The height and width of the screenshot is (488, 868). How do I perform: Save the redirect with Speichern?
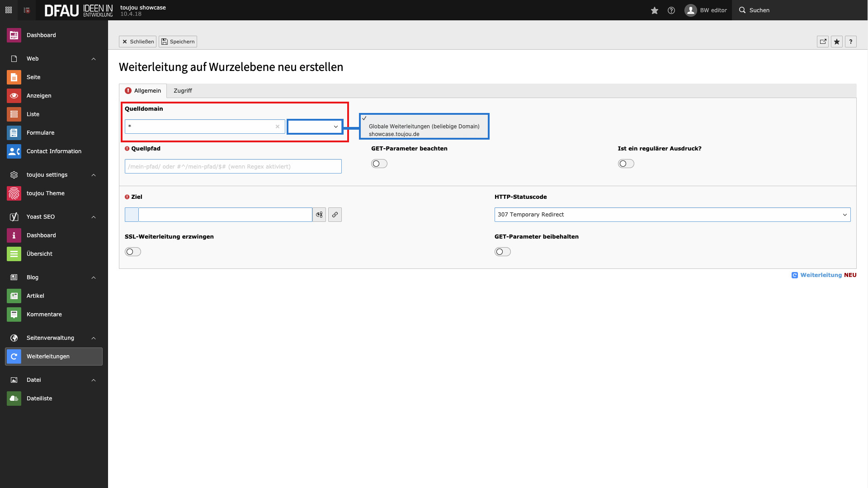point(177,42)
